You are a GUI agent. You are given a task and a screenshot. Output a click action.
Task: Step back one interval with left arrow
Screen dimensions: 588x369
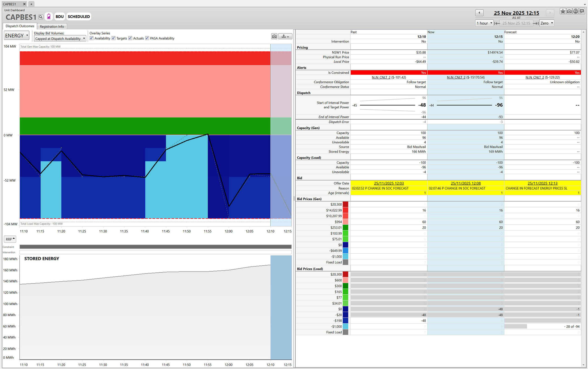tap(479, 13)
